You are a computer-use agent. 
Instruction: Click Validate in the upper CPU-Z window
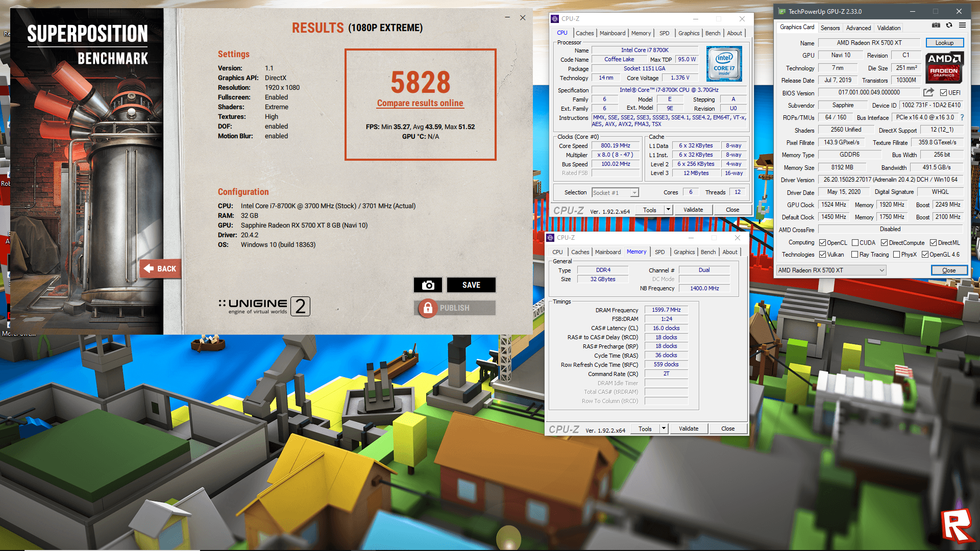click(x=693, y=210)
